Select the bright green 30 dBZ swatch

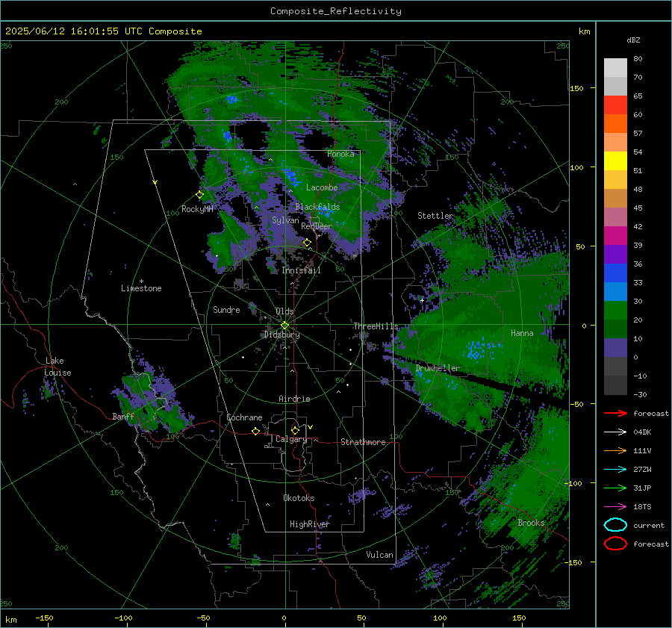(x=615, y=310)
